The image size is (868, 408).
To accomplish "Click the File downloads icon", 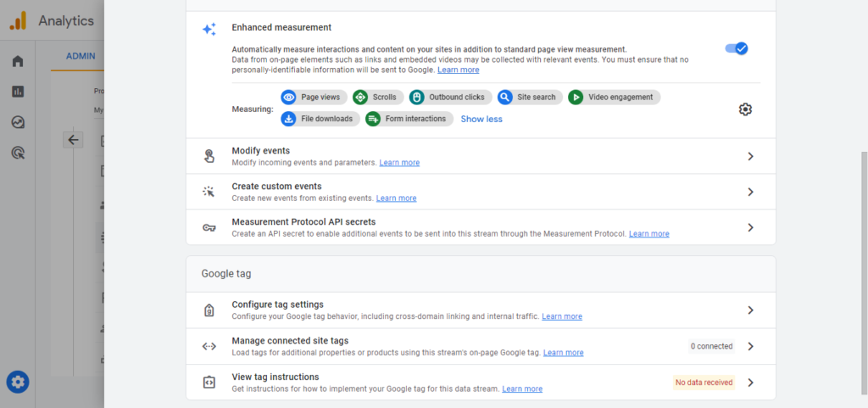I will pos(288,119).
